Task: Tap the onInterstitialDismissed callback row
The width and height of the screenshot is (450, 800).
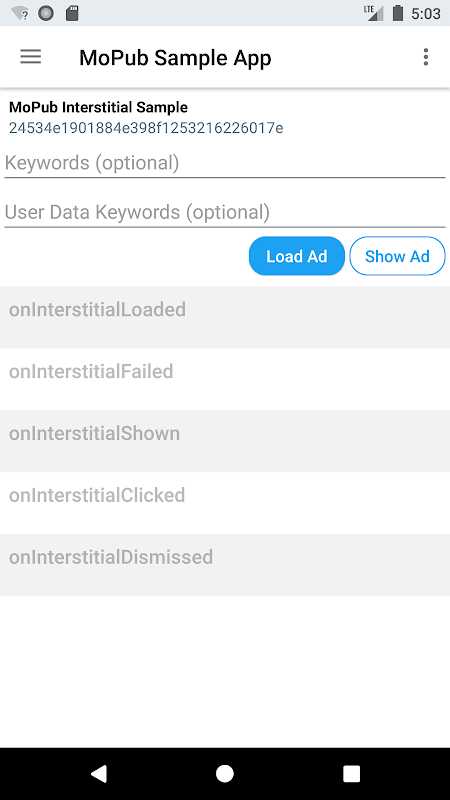Action: [x=225, y=565]
